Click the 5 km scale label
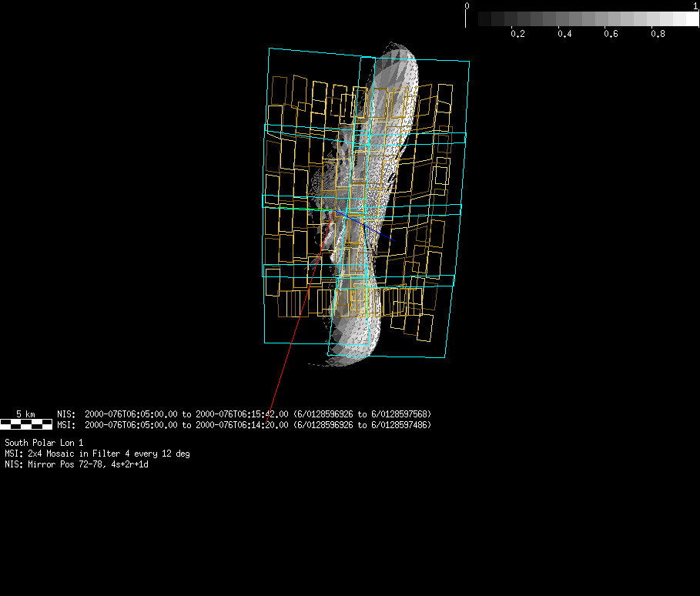The image size is (700, 596). (x=26, y=414)
